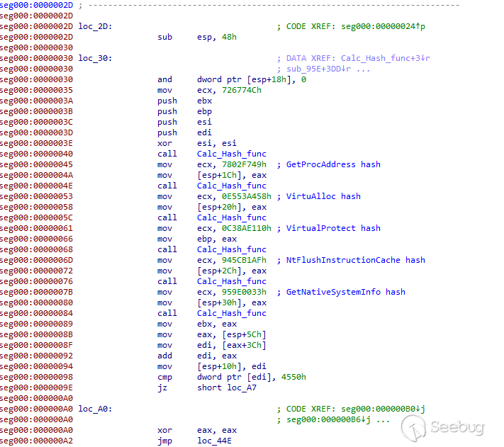Click the GetProcAddress hash comment
504x447 pixels.
tap(333, 164)
